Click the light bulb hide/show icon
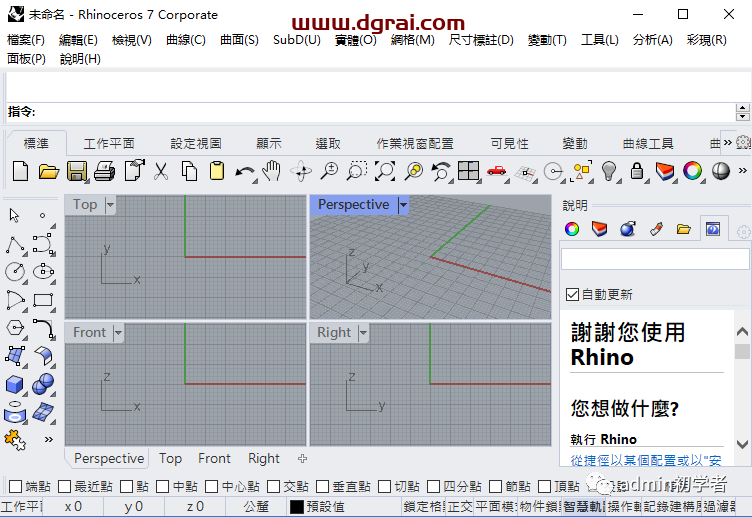The height and width of the screenshot is (517, 752). tap(609, 171)
